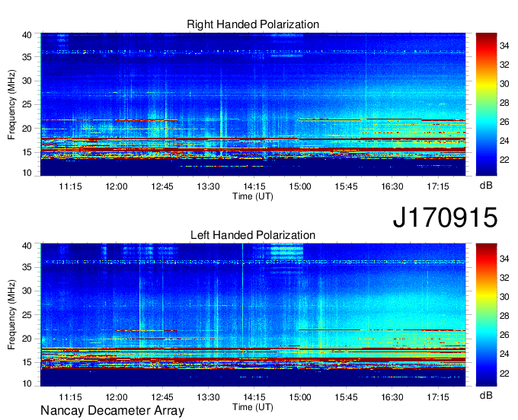Screen dimensions: 518x420
Task: Click "12:45" time tick of Right Handed plot
Action: [x=162, y=186]
